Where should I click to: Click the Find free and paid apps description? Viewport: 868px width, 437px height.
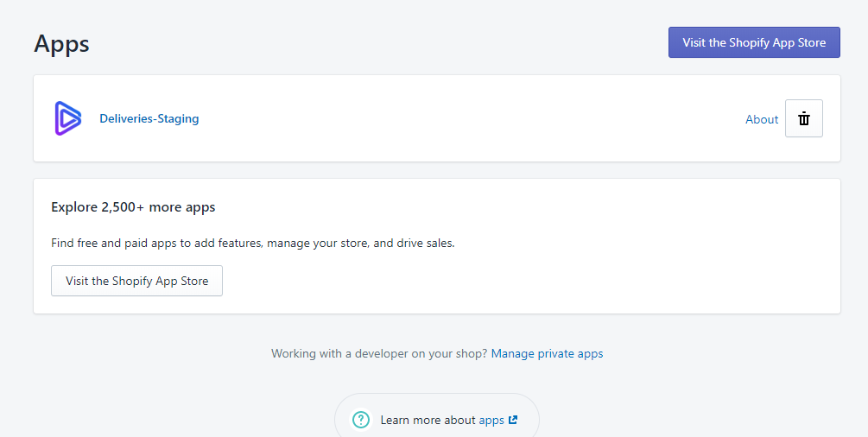[x=252, y=244]
